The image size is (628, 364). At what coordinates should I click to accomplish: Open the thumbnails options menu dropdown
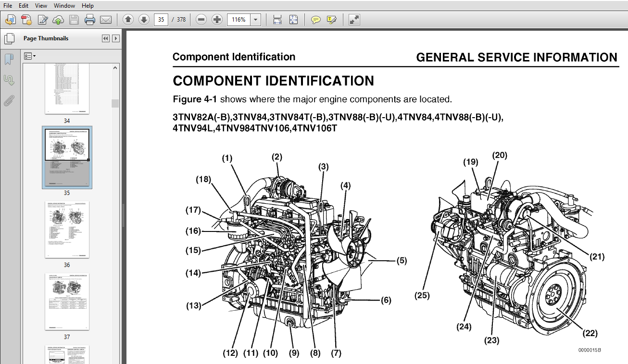[30, 56]
